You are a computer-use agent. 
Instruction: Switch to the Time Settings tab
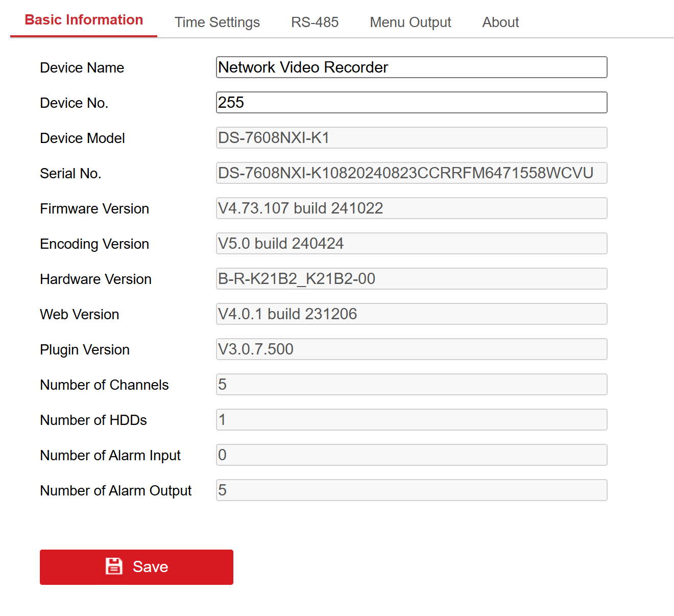click(x=217, y=22)
